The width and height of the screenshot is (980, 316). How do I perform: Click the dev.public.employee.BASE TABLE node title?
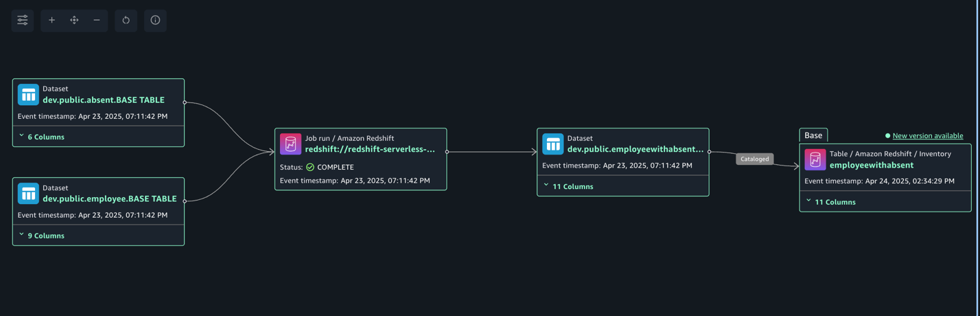tap(110, 199)
